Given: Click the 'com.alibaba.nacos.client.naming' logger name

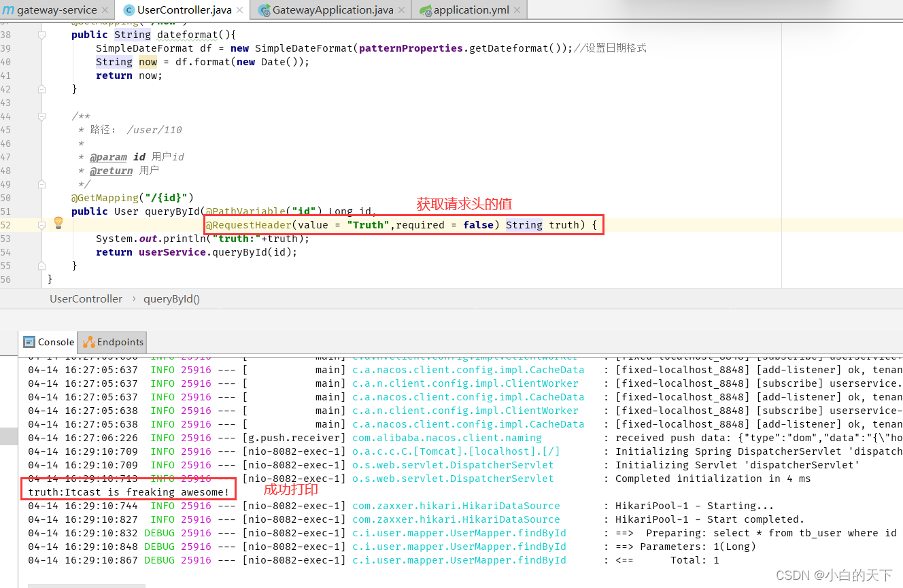Looking at the screenshot, I should click(447, 438).
